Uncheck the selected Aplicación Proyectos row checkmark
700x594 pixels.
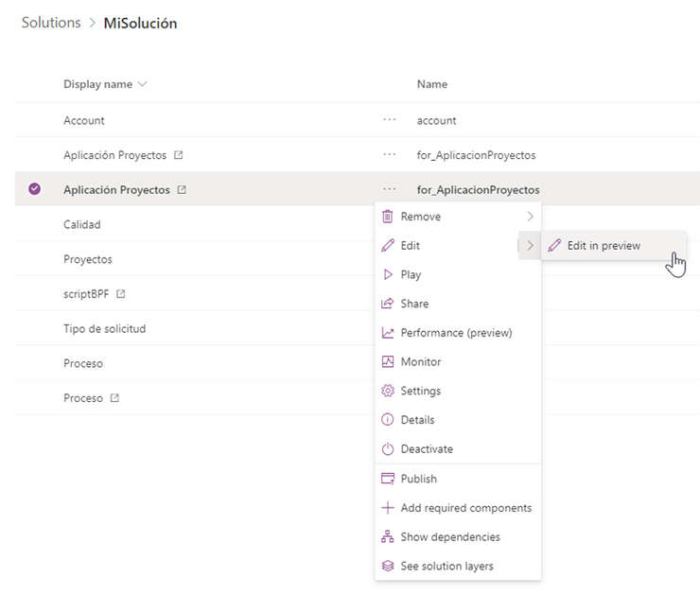(x=34, y=189)
